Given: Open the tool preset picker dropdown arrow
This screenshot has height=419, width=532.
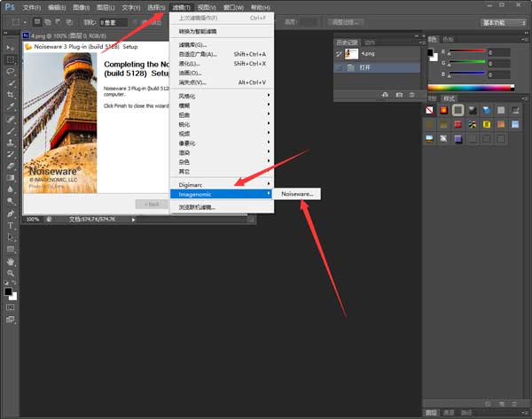Looking at the screenshot, I should tap(25, 23).
